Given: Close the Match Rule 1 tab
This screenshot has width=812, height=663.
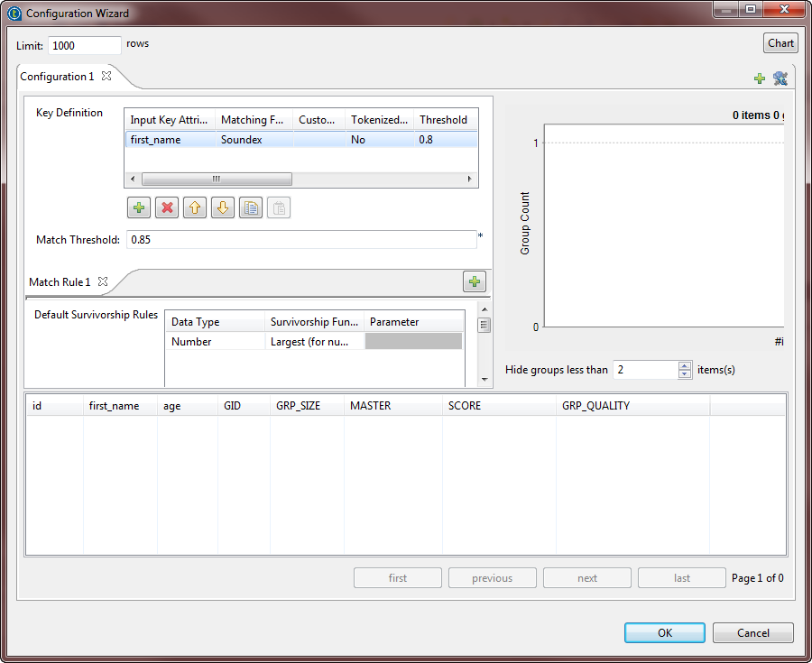Looking at the screenshot, I should click(x=103, y=281).
